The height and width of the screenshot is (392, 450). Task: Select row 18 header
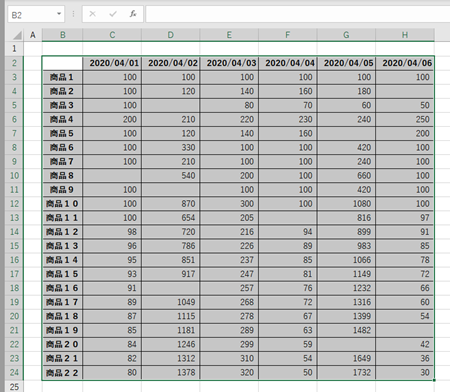coord(14,288)
